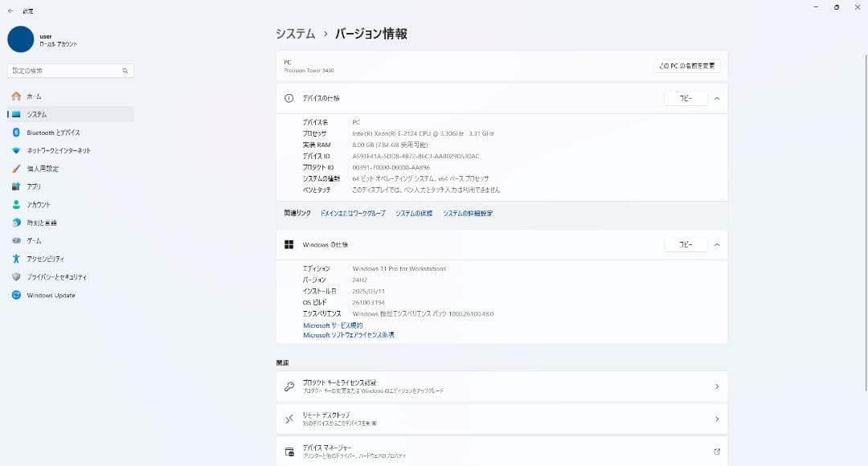Click the 設定の検索 search field
This screenshot has width=868, height=466.
pyautogui.click(x=64, y=71)
